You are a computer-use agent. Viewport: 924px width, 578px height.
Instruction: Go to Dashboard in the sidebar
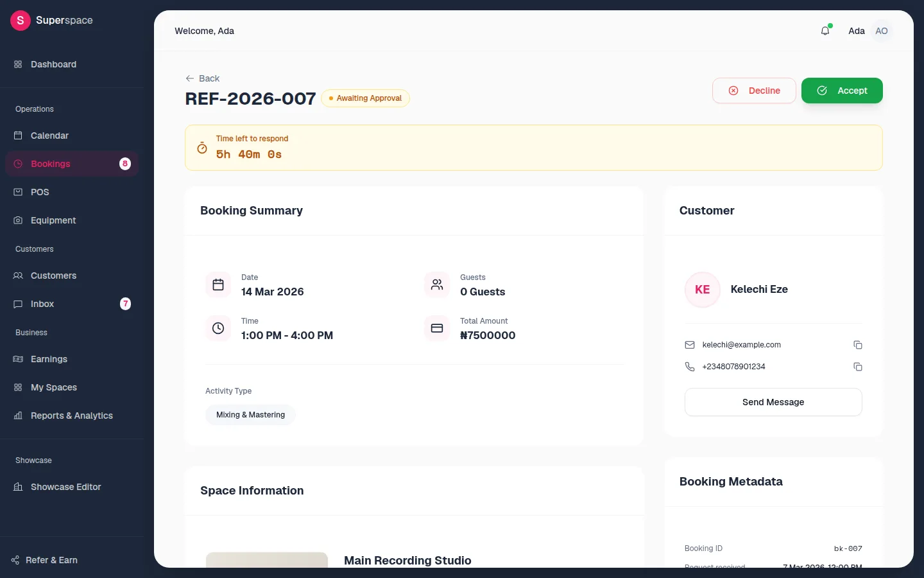(x=72, y=64)
